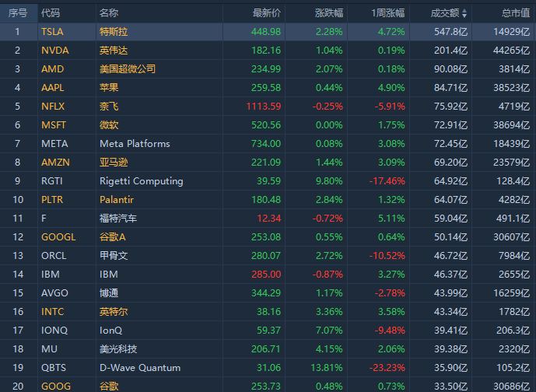Viewport: 536px width, 392px height.
Task: Click the 序号 column header
Action: point(17,13)
